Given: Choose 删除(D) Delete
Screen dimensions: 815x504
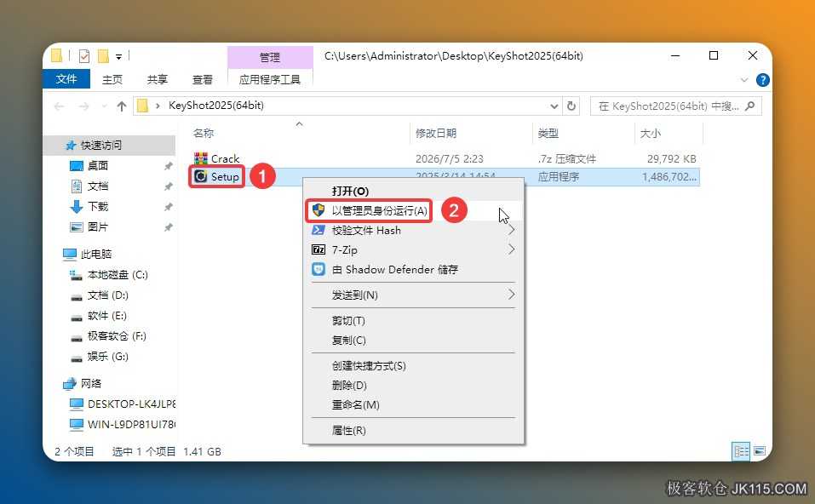Looking at the screenshot, I should click(x=414, y=386).
